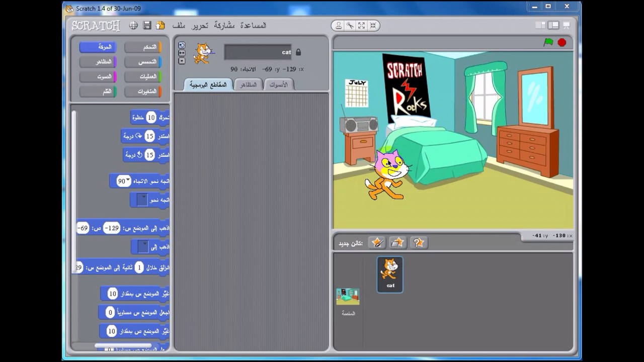Image resolution: width=644 pixels, height=362 pixels.
Task: Enter presentation mode
Action: (x=567, y=25)
